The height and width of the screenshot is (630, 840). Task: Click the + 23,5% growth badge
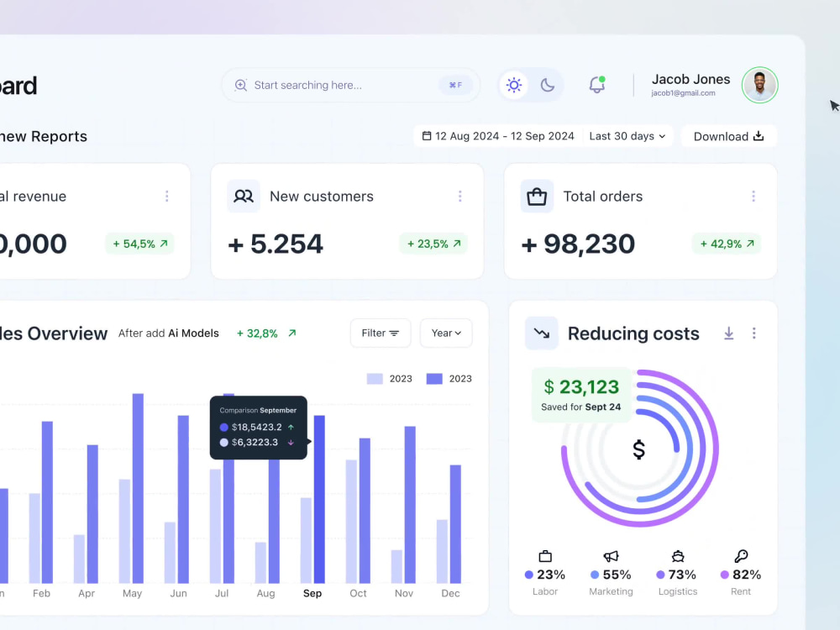(x=433, y=244)
